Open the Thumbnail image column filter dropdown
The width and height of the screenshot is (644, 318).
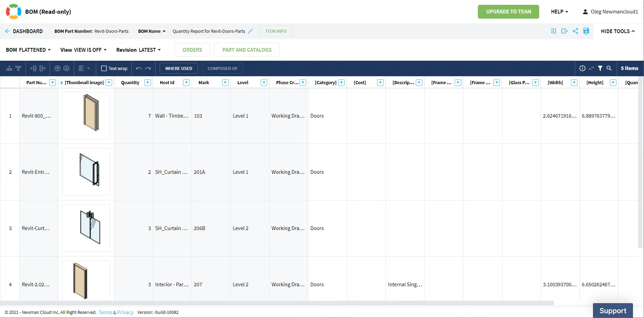pos(109,82)
